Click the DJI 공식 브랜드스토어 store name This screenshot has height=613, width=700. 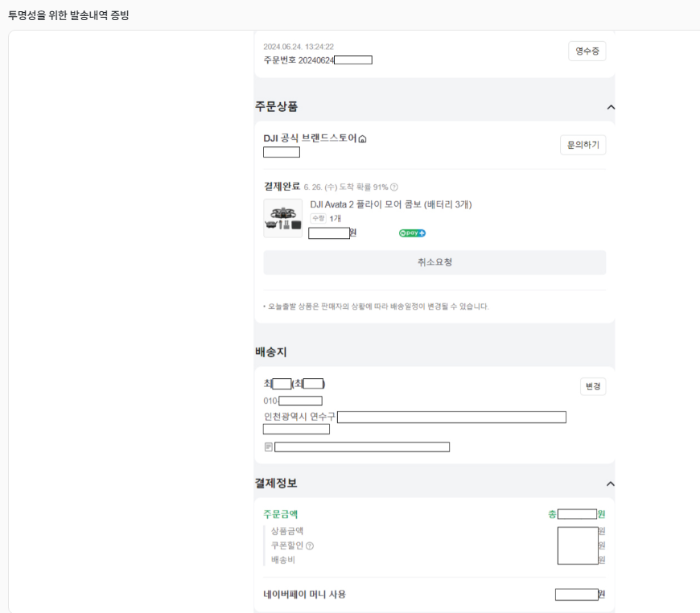(310, 138)
